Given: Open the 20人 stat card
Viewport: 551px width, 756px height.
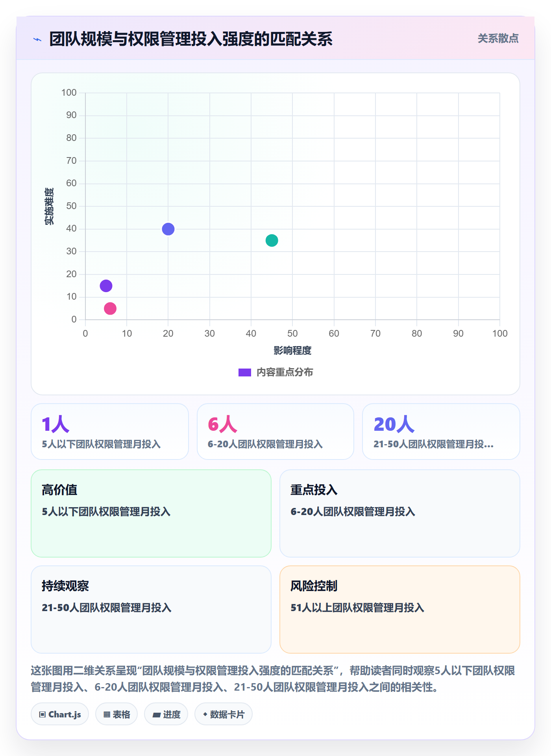Looking at the screenshot, I should (x=441, y=432).
